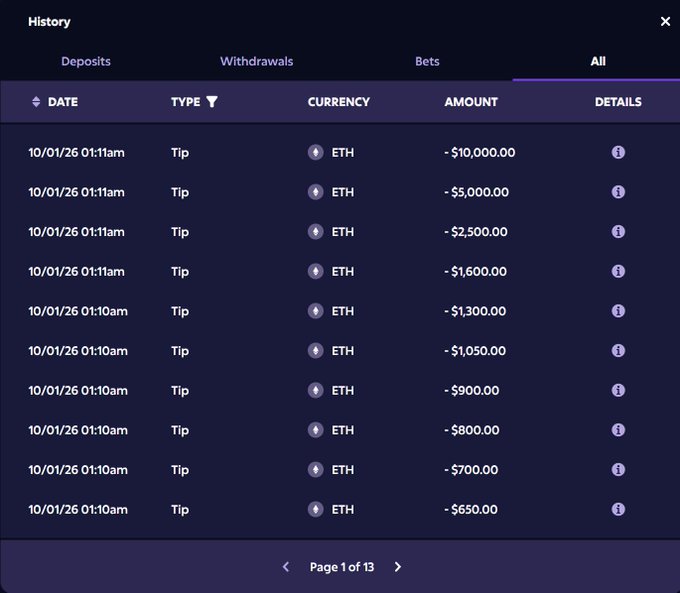Click the Page 1 of 13 indicator
This screenshot has height=593, width=680.
[342, 567]
